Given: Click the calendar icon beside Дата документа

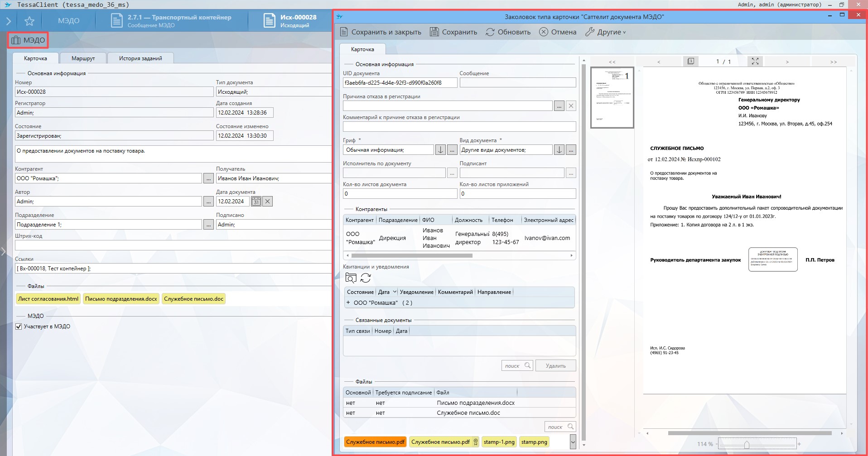Looking at the screenshot, I should (x=256, y=202).
